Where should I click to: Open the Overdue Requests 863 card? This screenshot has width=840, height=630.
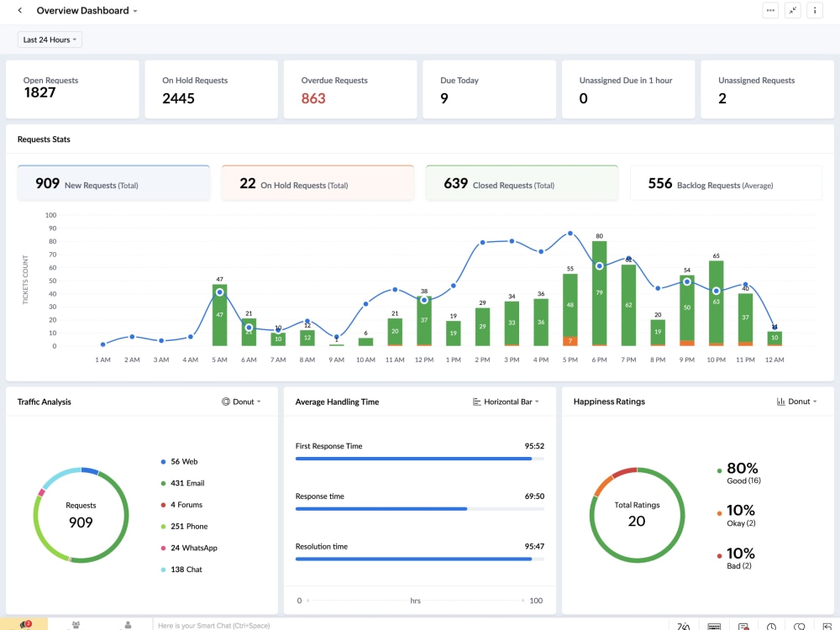click(350, 90)
